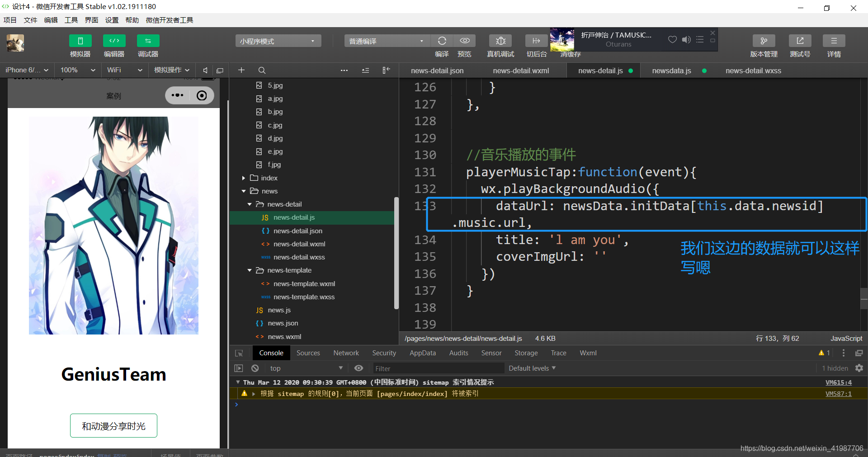Open the compile mode dropdown
Image resolution: width=868 pixels, height=457 pixels.
(387, 41)
